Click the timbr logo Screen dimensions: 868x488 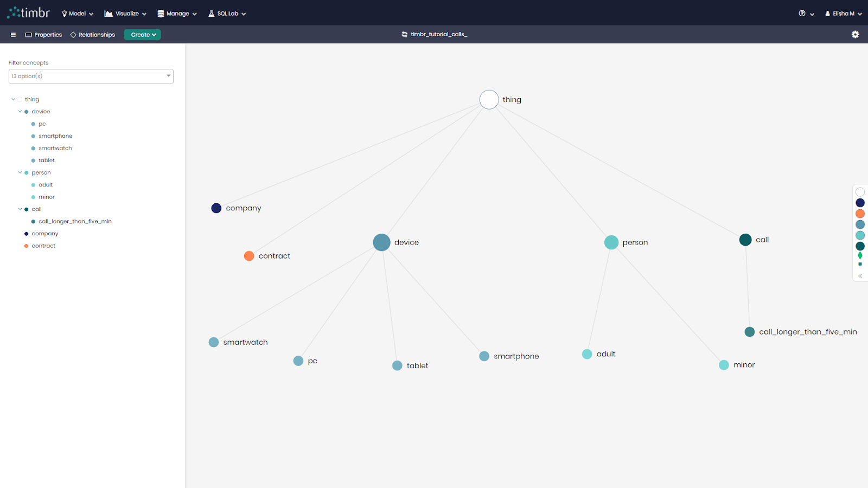(x=28, y=13)
